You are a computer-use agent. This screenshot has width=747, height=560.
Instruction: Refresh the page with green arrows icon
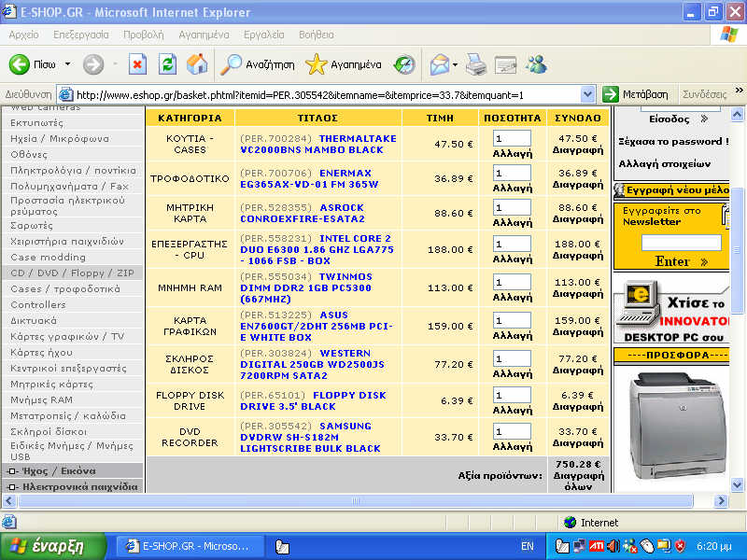(x=168, y=64)
